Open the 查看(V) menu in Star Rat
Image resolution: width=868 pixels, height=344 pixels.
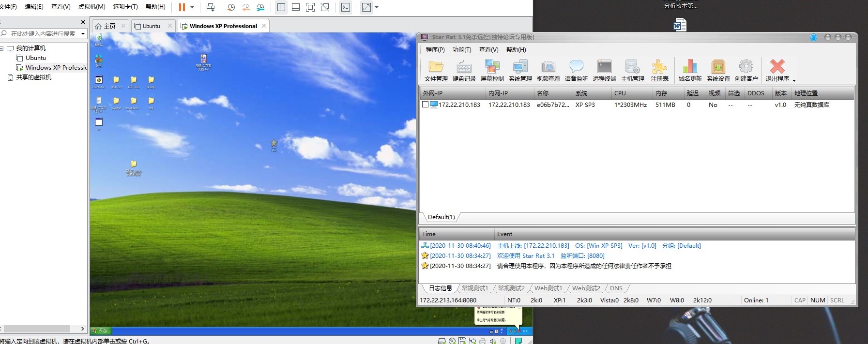(488, 50)
